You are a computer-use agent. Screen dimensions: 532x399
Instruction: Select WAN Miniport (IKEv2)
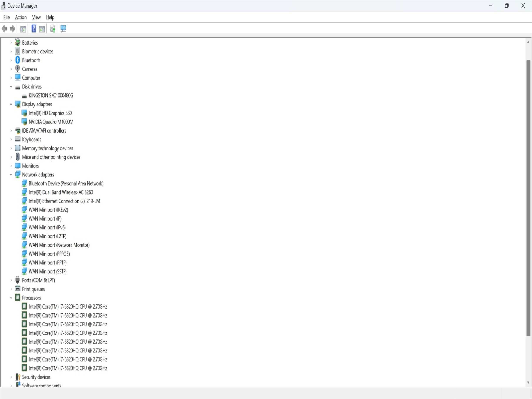[48, 210]
